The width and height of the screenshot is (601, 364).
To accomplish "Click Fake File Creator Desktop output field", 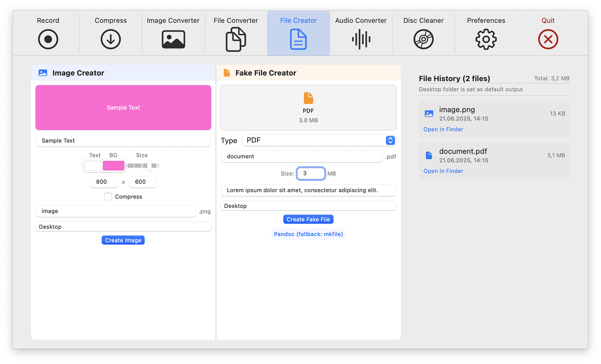I will point(308,206).
